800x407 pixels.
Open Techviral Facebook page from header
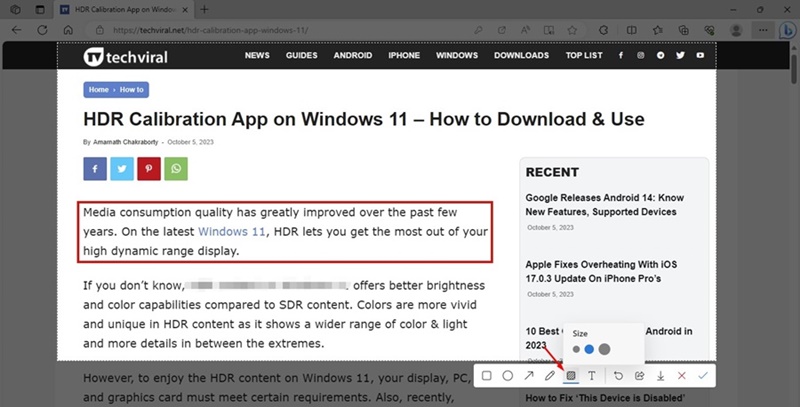[x=621, y=55]
